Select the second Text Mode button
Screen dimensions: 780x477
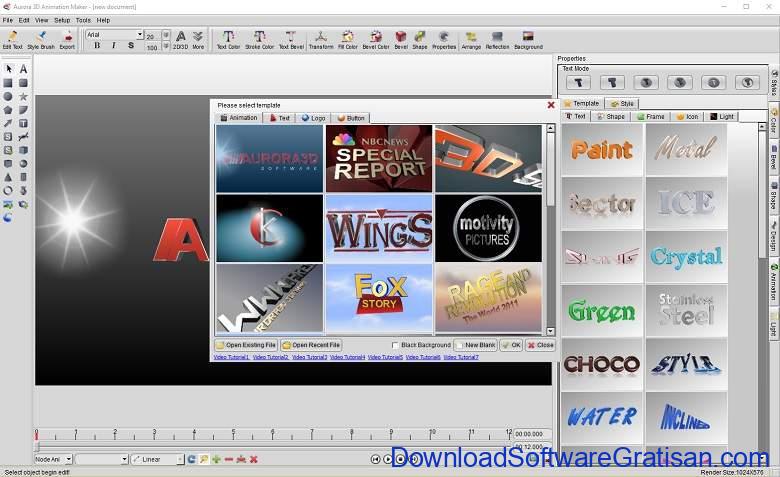tap(612, 83)
